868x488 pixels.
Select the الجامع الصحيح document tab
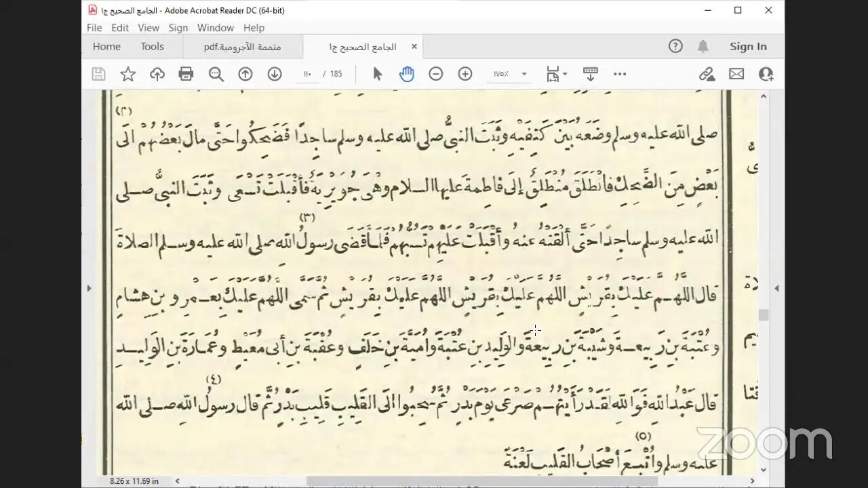click(363, 47)
